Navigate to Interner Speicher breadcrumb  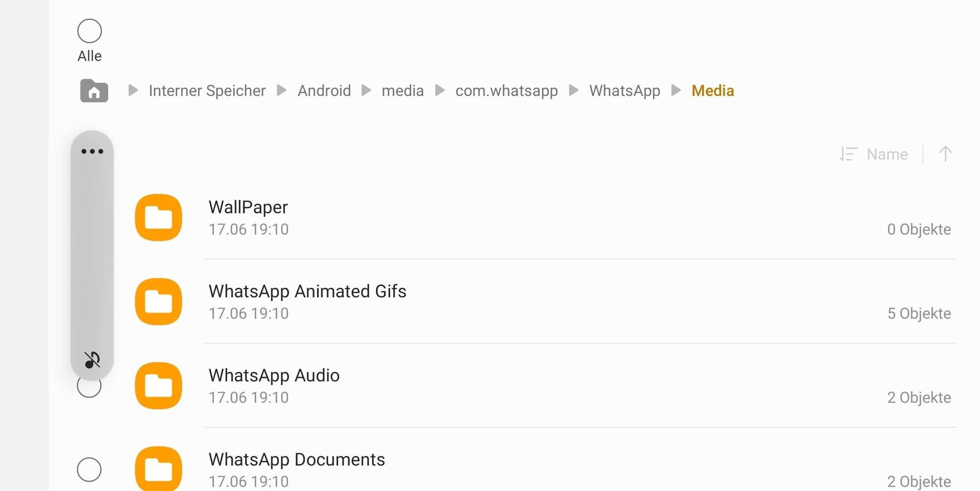click(x=207, y=91)
